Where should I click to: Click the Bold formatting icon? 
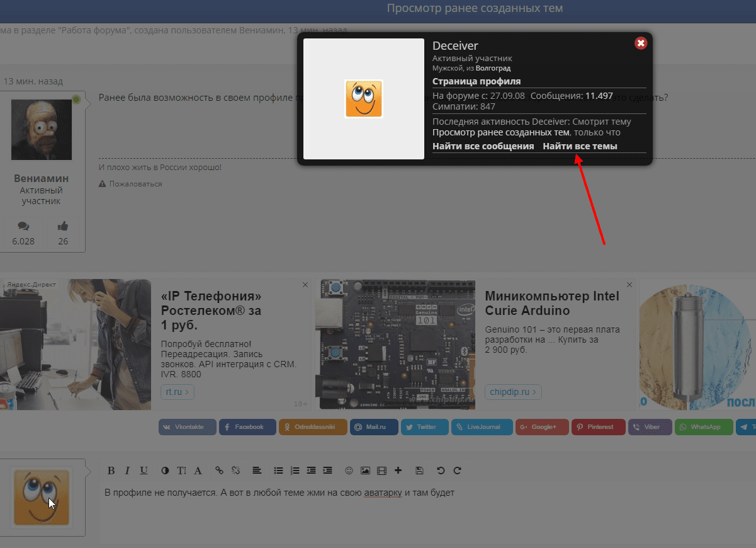tap(111, 471)
